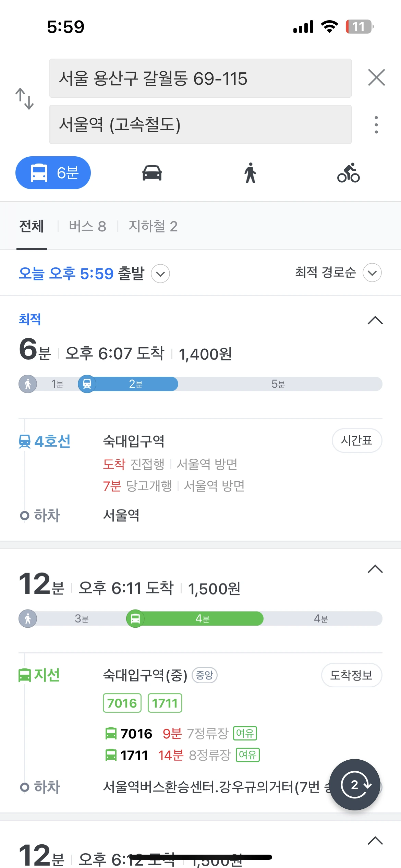401x868 pixels.
Task: Tap the 도착정보 arrival info button
Action: (351, 675)
